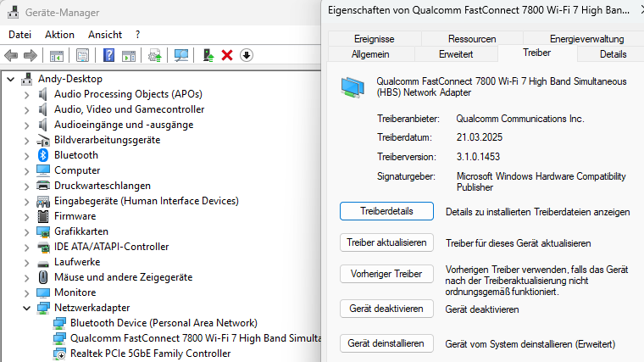Expand Audio Processing Objects (APOs)
644x362 pixels.
[27, 94]
